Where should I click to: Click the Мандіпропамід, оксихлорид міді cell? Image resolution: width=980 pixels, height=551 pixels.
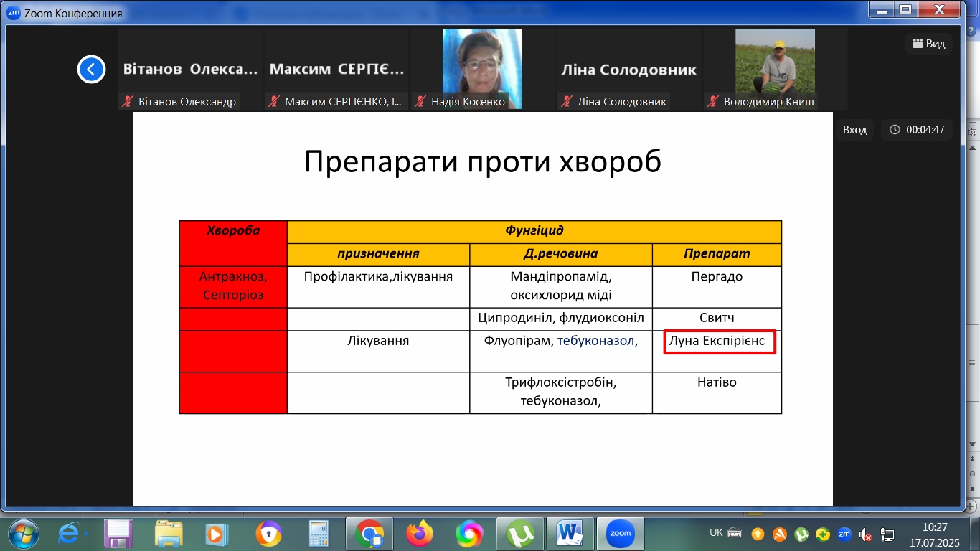(561, 286)
